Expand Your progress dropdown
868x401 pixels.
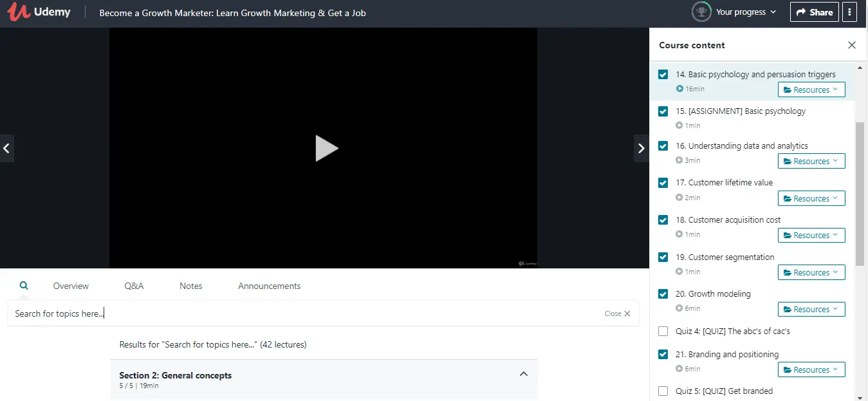click(x=746, y=12)
